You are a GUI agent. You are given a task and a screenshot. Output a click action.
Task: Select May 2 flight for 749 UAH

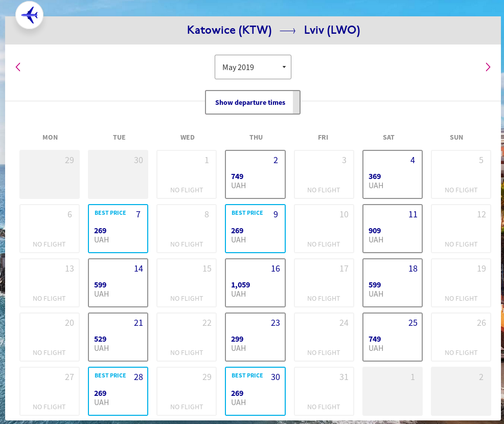[255, 174]
